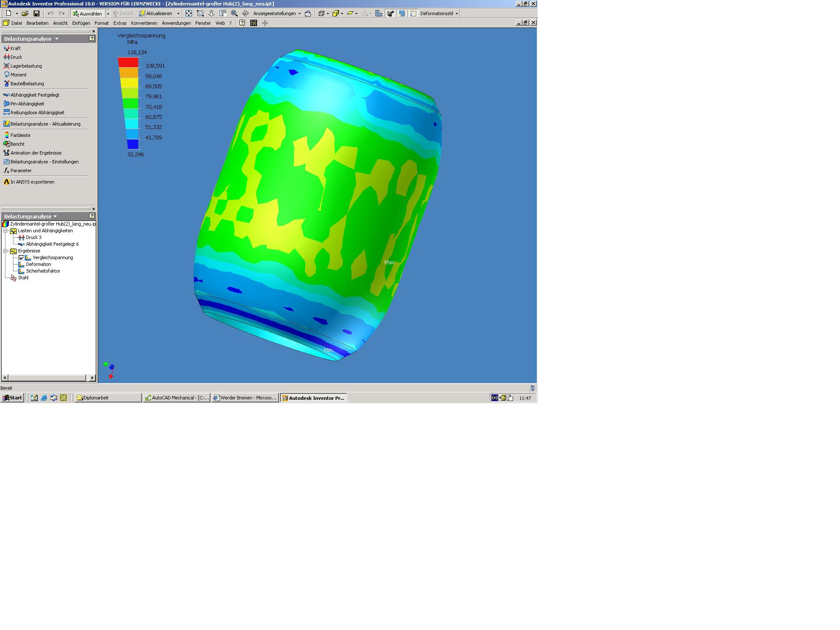The height and width of the screenshot is (630, 840).
Task: Switch to AutoCAD Mechanical taskbar button
Action: (177, 398)
